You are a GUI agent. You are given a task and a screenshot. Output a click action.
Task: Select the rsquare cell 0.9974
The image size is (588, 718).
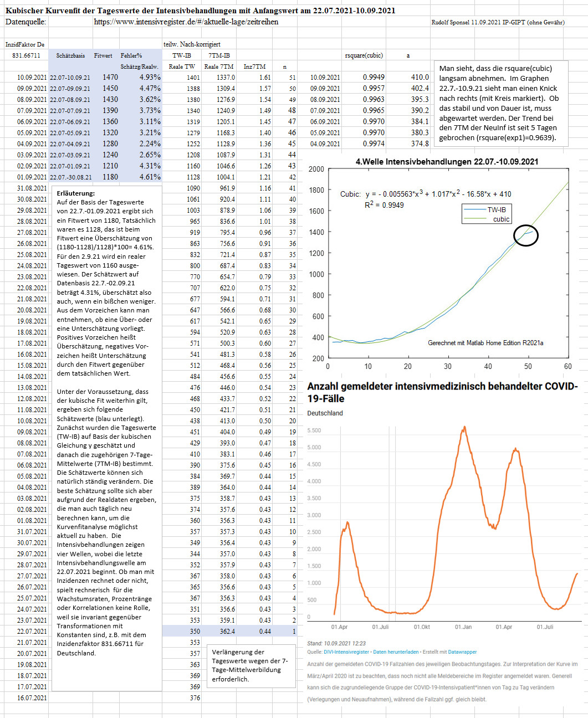(x=374, y=144)
